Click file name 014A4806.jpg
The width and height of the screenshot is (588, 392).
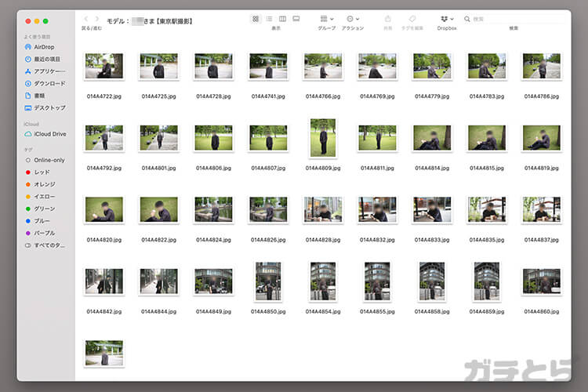pos(213,168)
